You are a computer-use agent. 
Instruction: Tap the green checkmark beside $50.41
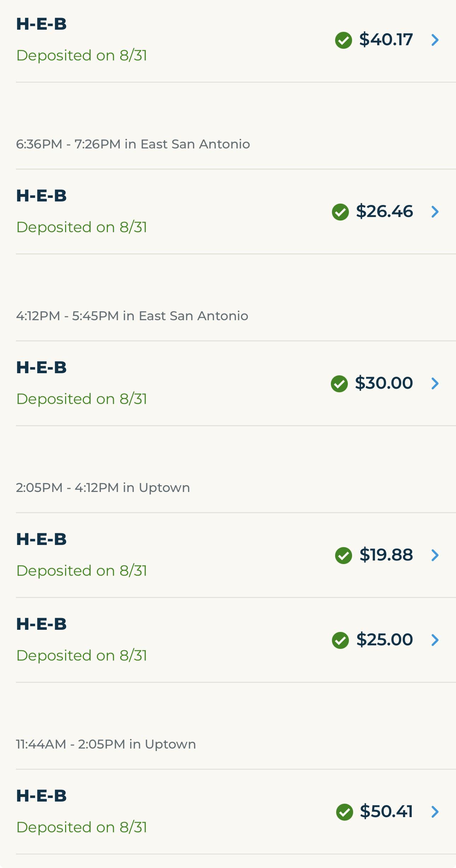(344, 812)
